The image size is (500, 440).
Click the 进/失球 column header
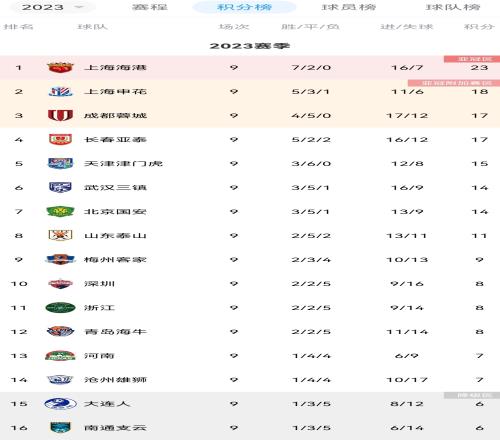click(407, 27)
